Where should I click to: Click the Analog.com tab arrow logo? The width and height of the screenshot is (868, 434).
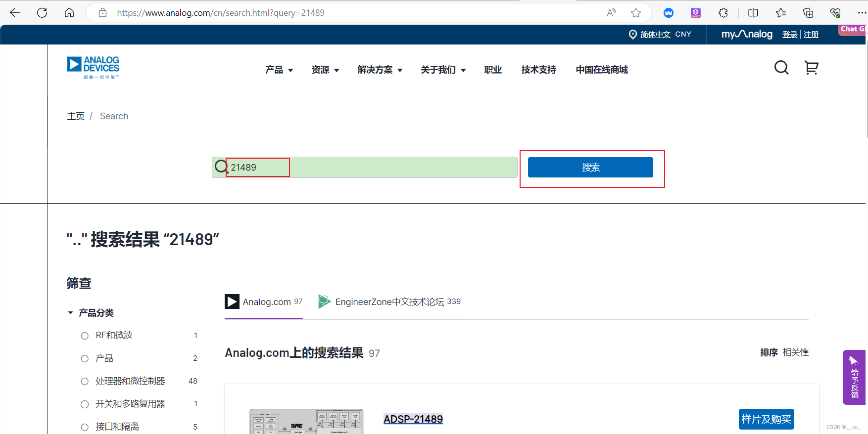pyautogui.click(x=232, y=302)
